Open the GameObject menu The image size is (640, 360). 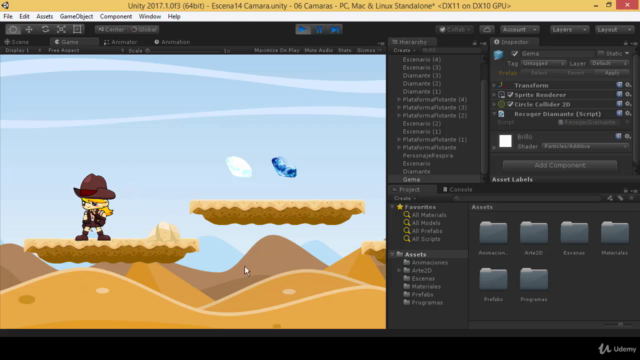pos(76,16)
